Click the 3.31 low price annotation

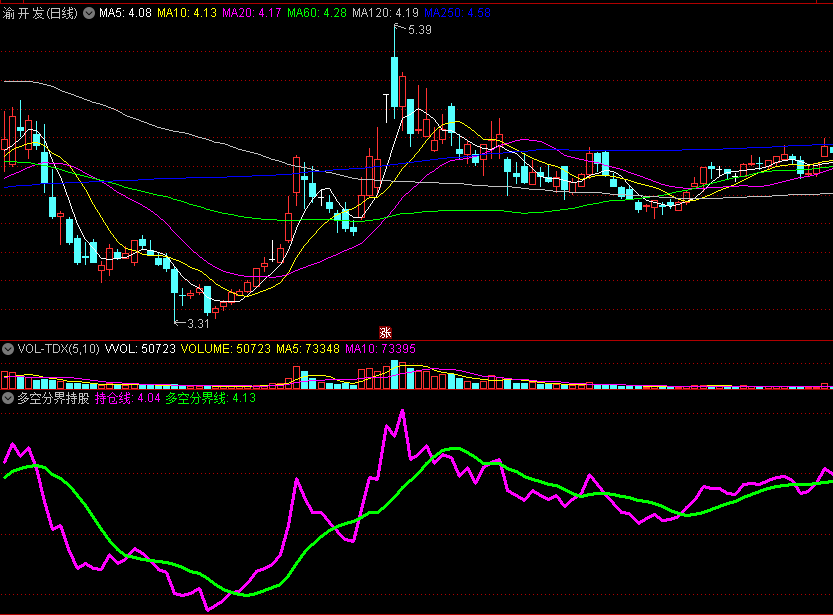pyautogui.click(x=198, y=323)
